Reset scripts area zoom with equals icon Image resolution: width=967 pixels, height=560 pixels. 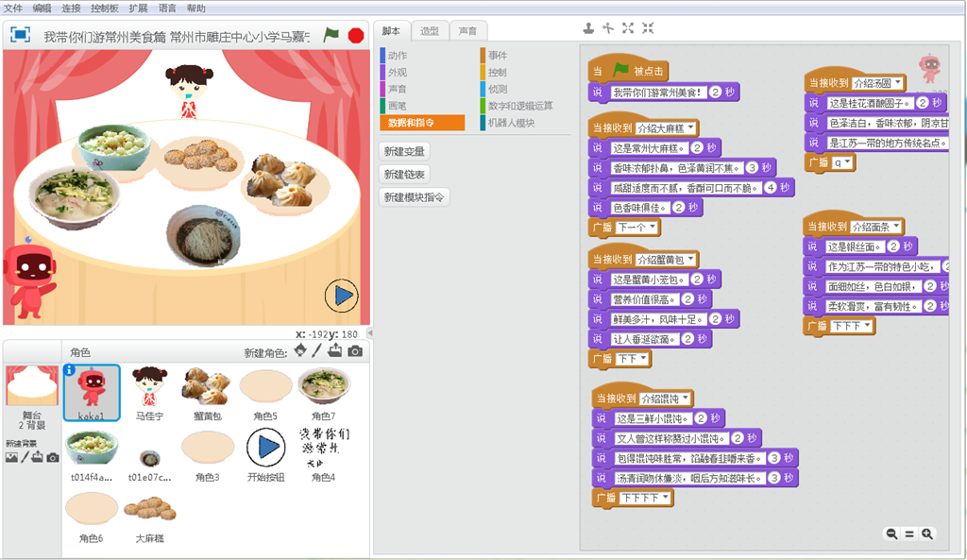909,535
